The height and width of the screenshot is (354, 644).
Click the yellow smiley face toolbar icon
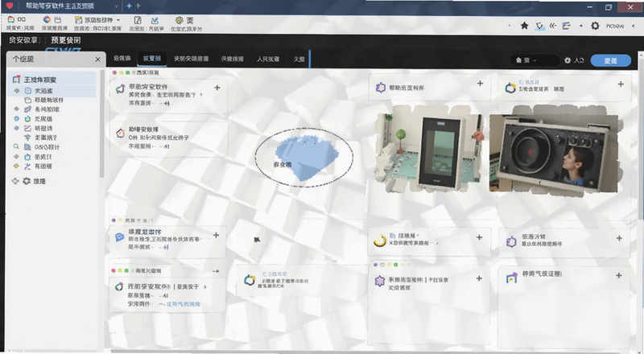pos(179,20)
